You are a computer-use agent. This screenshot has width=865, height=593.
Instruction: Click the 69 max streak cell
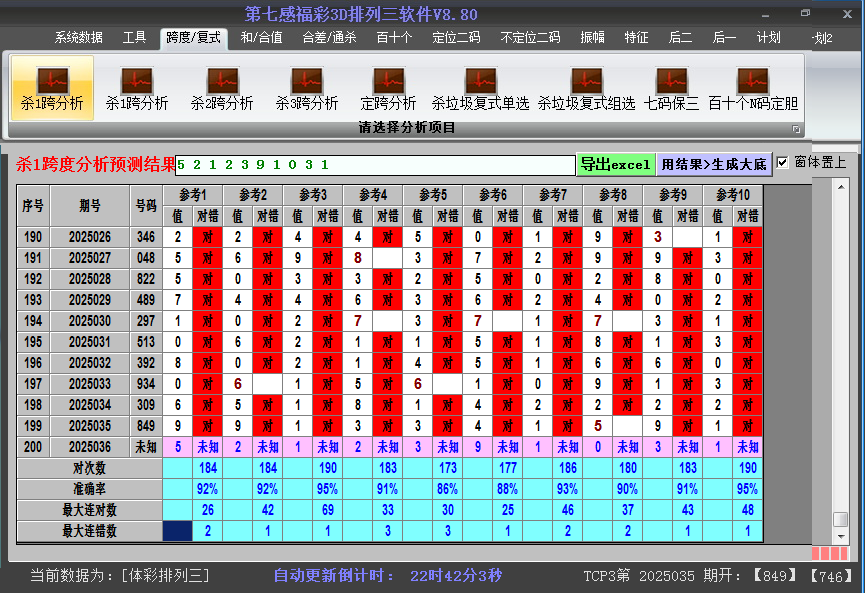[x=328, y=510]
